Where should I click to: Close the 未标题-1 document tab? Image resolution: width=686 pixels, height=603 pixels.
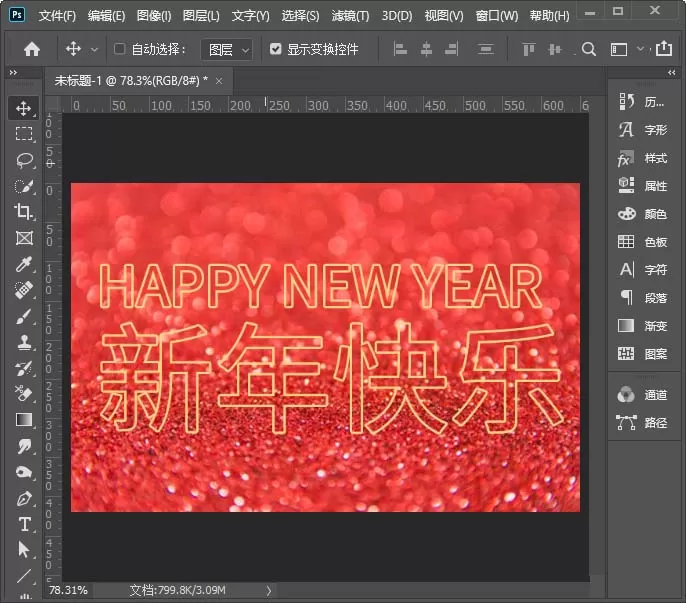pyautogui.click(x=219, y=81)
